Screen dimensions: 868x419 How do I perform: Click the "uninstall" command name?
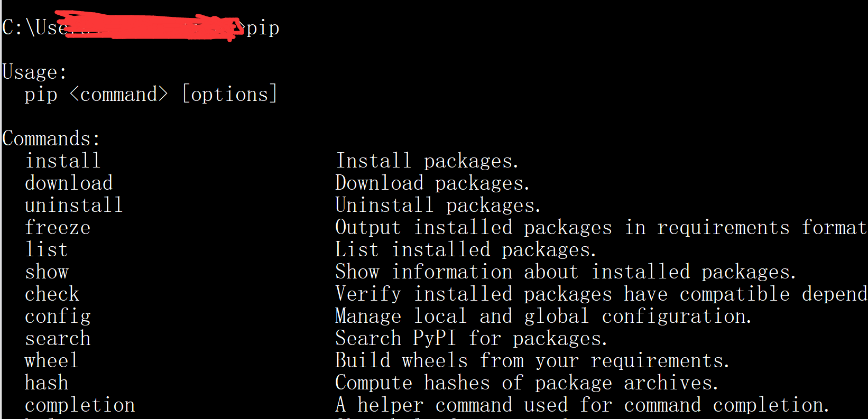[74, 205]
